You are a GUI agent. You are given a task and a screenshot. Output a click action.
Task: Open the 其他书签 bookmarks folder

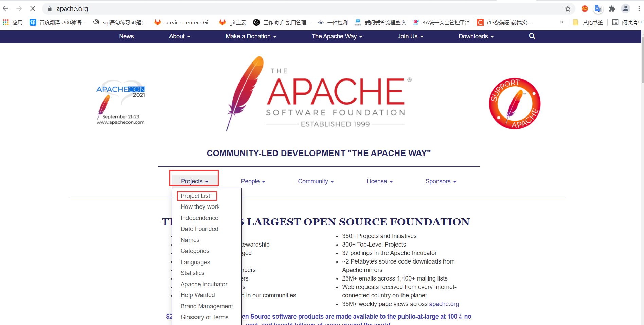coord(588,22)
